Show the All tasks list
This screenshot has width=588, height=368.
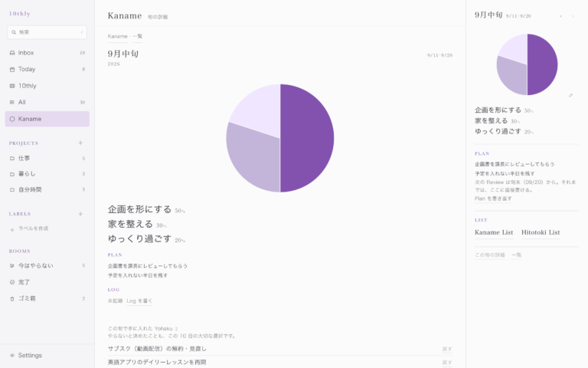coord(47,102)
